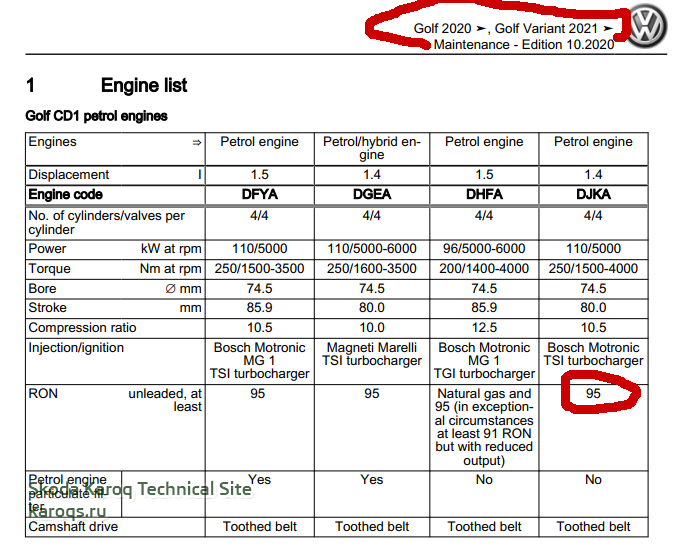
Task: Click the VW logo in the header
Action: 647,26
